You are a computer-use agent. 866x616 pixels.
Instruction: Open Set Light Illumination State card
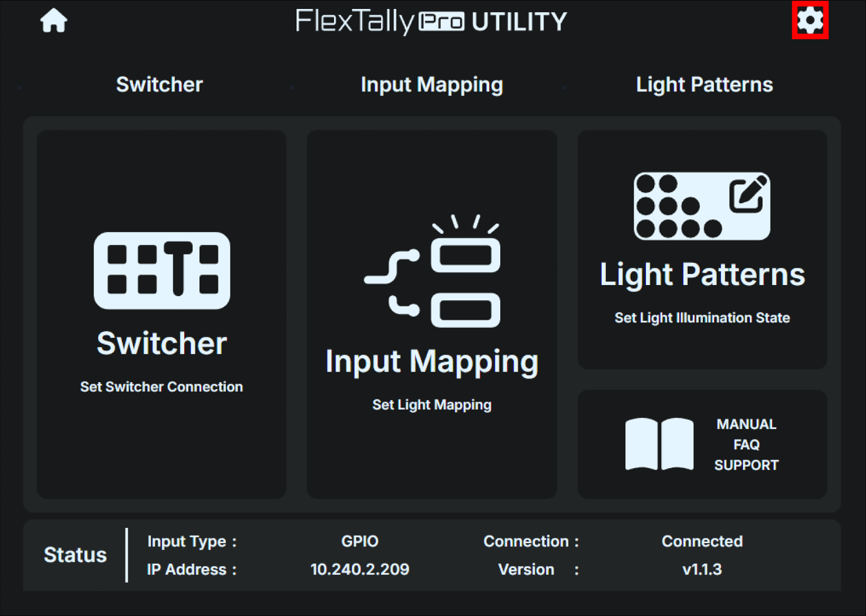pyautogui.click(x=702, y=250)
